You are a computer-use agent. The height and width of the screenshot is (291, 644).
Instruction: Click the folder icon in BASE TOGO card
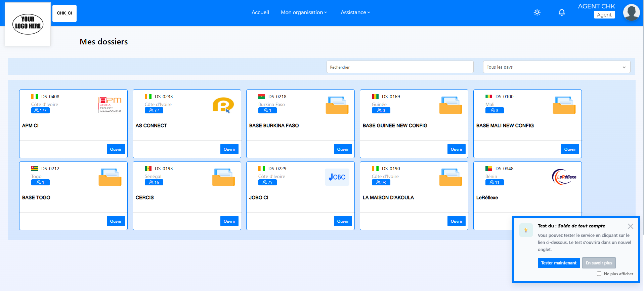(x=110, y=177)
